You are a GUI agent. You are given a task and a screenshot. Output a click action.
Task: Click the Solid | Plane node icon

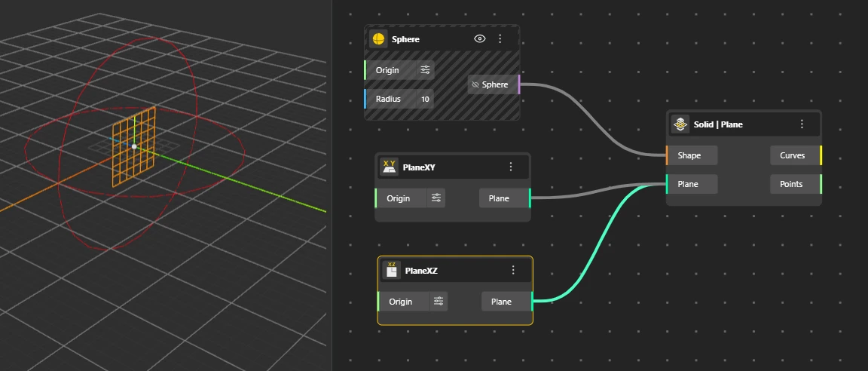(680, 124)
